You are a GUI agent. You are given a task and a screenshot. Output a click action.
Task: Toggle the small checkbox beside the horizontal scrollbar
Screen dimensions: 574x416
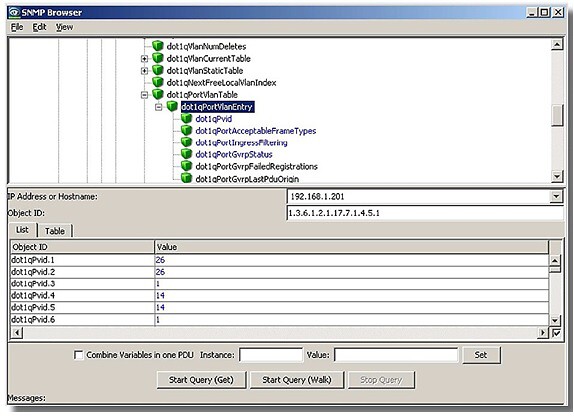pyautogui.click(x=556, y=333)
